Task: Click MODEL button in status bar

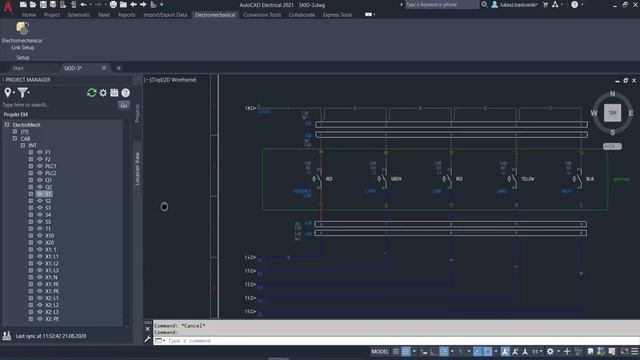Action: [380, 351]
